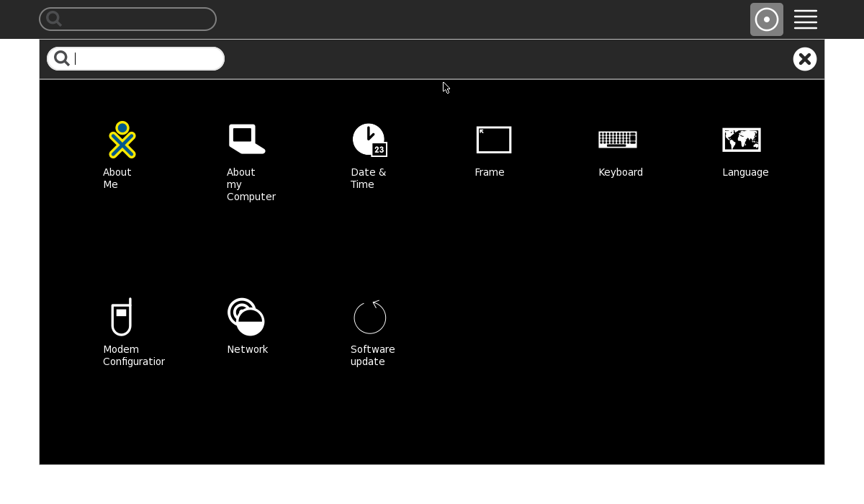Open the Language world map icon
Image resolution: width=864 pixels, height=504 pixels.
coord(742,140)
